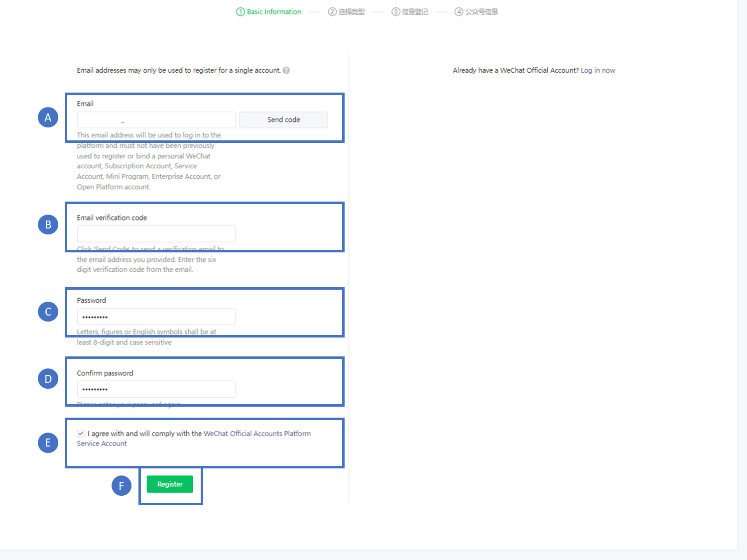Click the step 4 公众号信息 circle icon
The image size is (747, 560).
click(x=459, y=11)
